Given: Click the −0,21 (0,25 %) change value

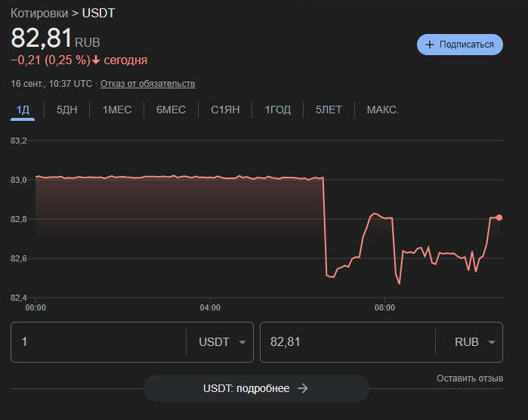Looking at the screenshot, I should 51,60.
